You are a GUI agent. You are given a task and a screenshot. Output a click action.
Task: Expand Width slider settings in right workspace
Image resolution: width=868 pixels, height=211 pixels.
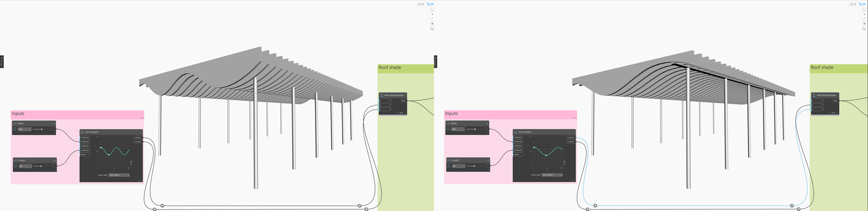pyautogui.click(x=448, y=129)
